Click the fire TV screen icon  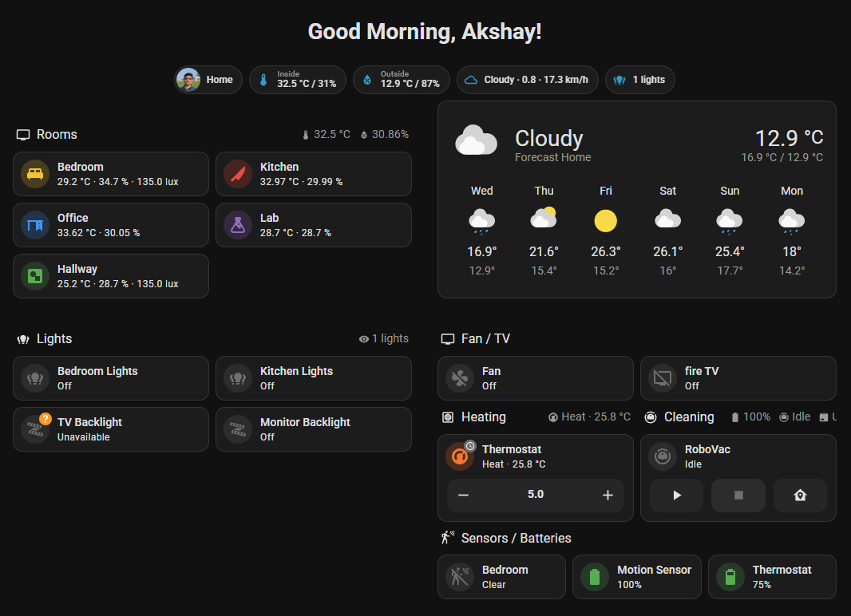[662, 377]
